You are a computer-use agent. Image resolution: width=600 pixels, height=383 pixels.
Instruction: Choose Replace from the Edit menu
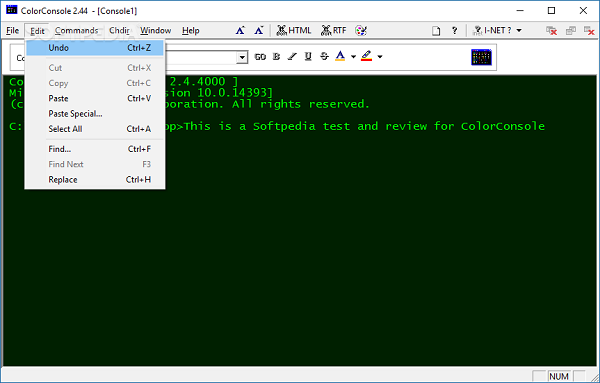pyautogui.click(x=95, y=179)
